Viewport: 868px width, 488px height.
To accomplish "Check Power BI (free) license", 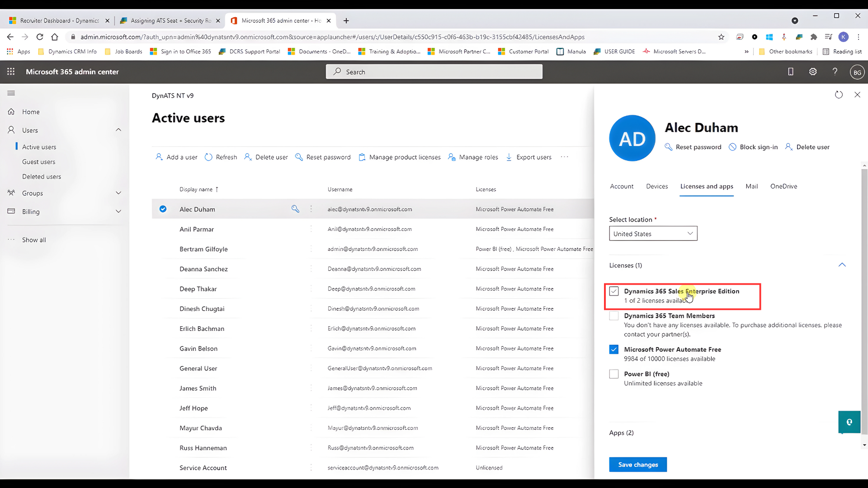I will click(x=613, y=374).
